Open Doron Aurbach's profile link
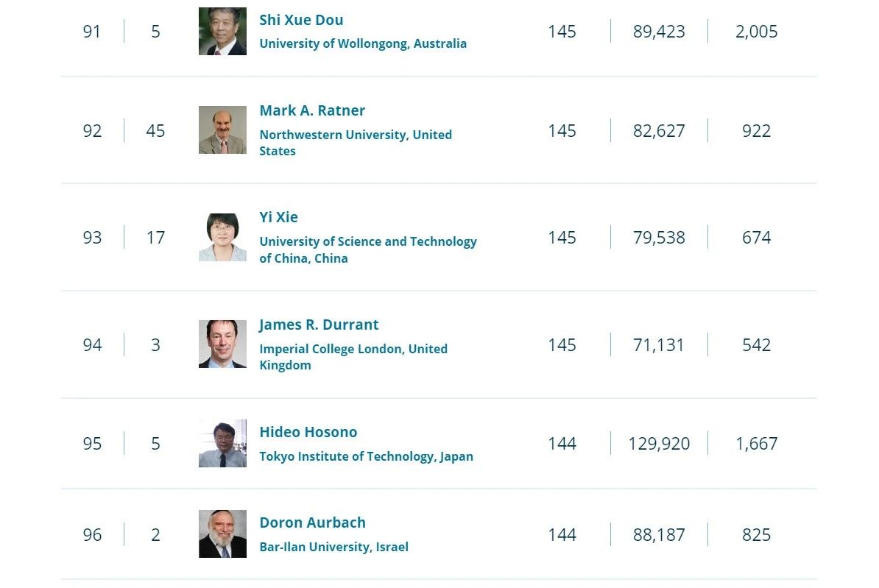This screenshot has height=588, width=879. coord(312,523)
